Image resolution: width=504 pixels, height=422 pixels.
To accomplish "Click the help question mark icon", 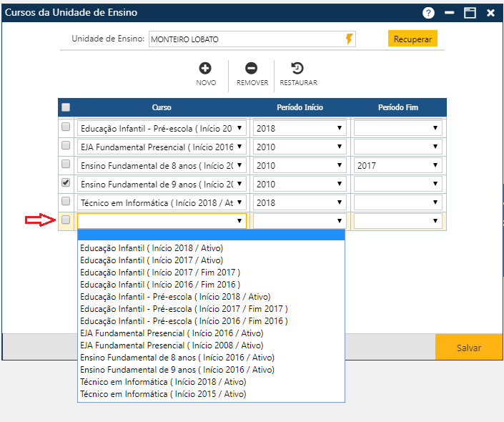I will coord(429,13).
